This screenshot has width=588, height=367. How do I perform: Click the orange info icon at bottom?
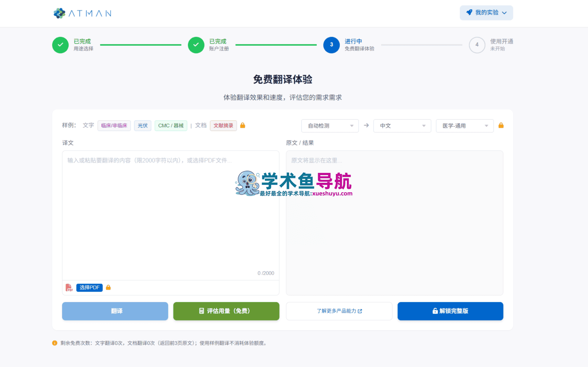point(55,343)
